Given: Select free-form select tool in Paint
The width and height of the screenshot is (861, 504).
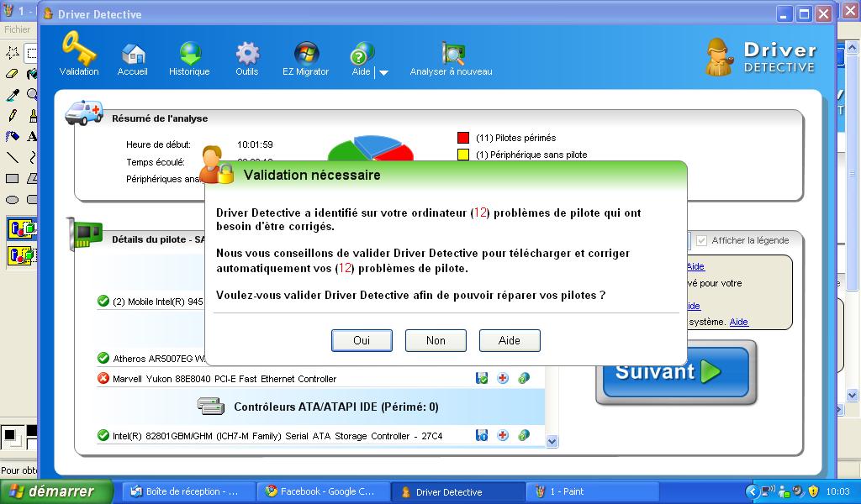Looking at the screenshot, I should 12,53.
